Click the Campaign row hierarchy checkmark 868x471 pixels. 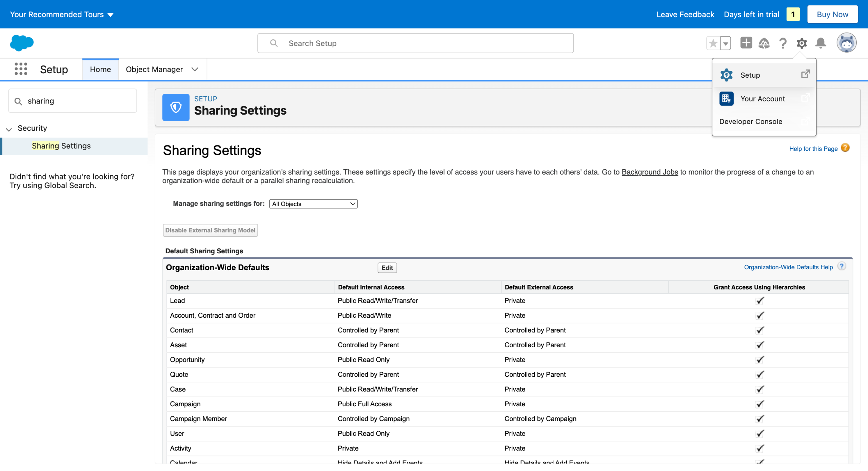coord(759,404)
